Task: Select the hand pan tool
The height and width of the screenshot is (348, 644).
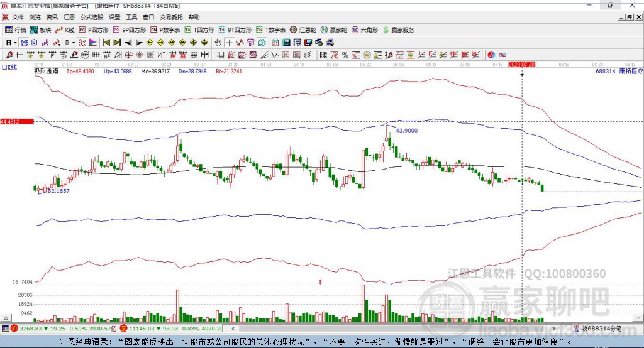Action: [x=218, y=43]
